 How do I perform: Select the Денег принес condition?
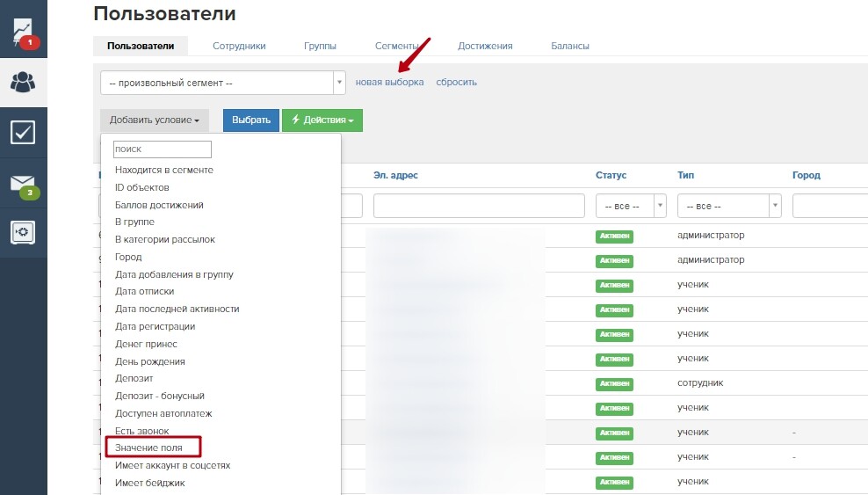(146, 344)
